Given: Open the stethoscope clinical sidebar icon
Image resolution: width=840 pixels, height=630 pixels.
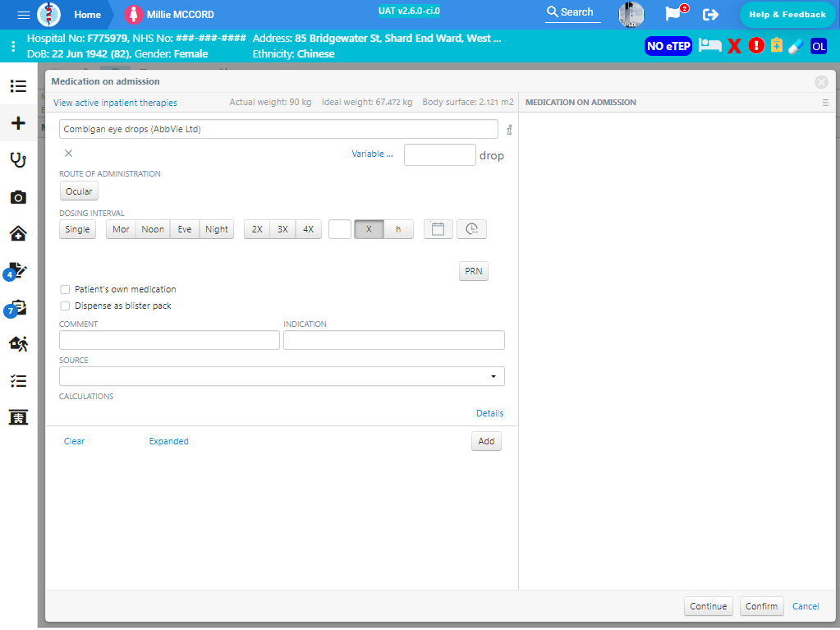Looking at the screenshot, I should (18, 159).
